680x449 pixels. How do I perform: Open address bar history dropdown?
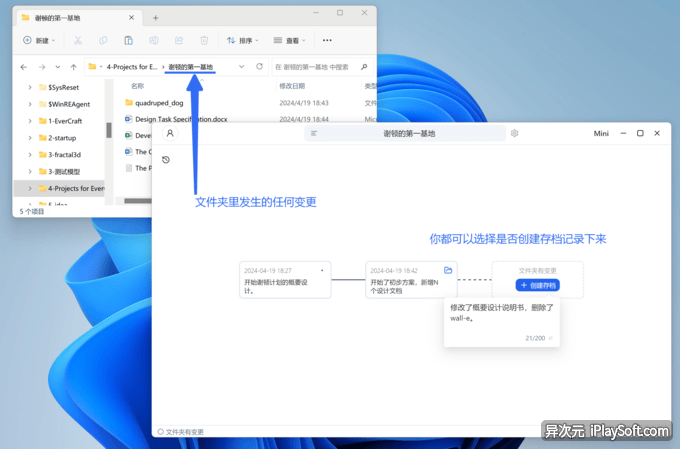coord(242,66)
